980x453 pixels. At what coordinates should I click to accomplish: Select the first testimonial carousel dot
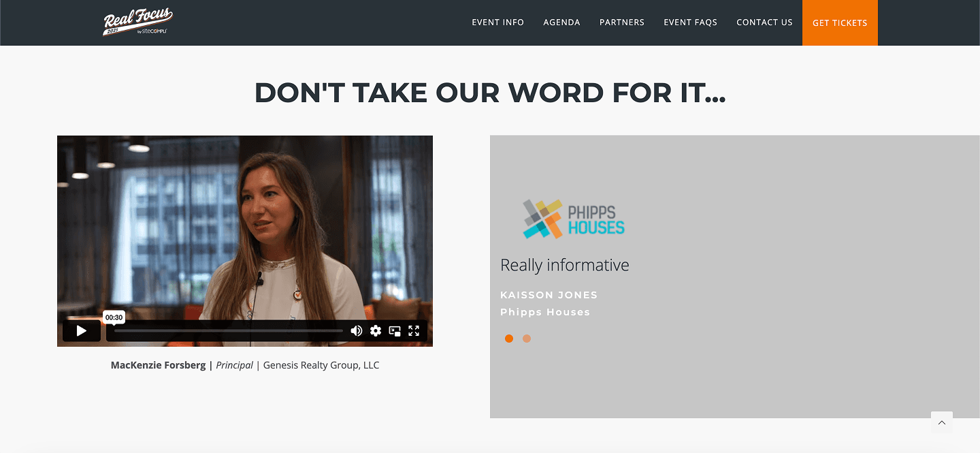point(509,339)
